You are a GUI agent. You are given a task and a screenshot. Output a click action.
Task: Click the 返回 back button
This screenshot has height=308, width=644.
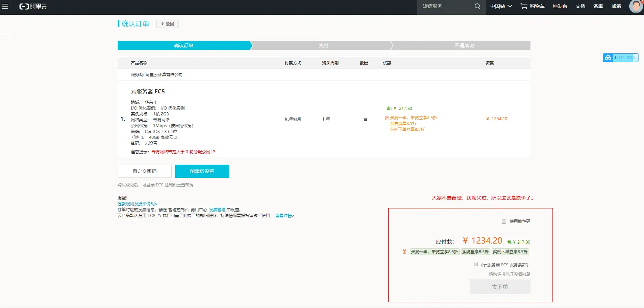pos(167,24)
